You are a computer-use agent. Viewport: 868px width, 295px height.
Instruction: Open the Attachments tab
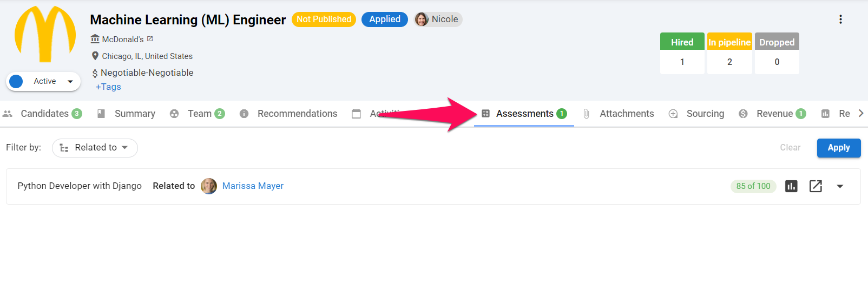pyautogui.click(x=619, y=114)
